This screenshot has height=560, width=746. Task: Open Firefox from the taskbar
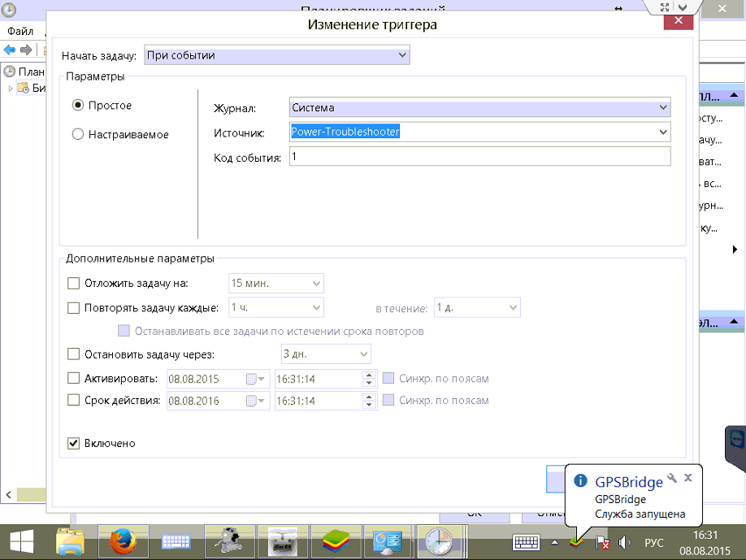pos(122,541)
